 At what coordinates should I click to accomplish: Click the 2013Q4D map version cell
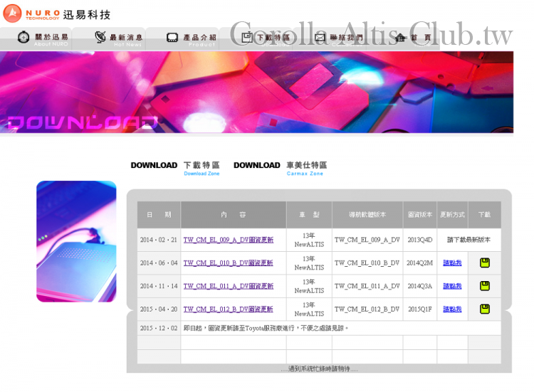(x=420, y=240)
